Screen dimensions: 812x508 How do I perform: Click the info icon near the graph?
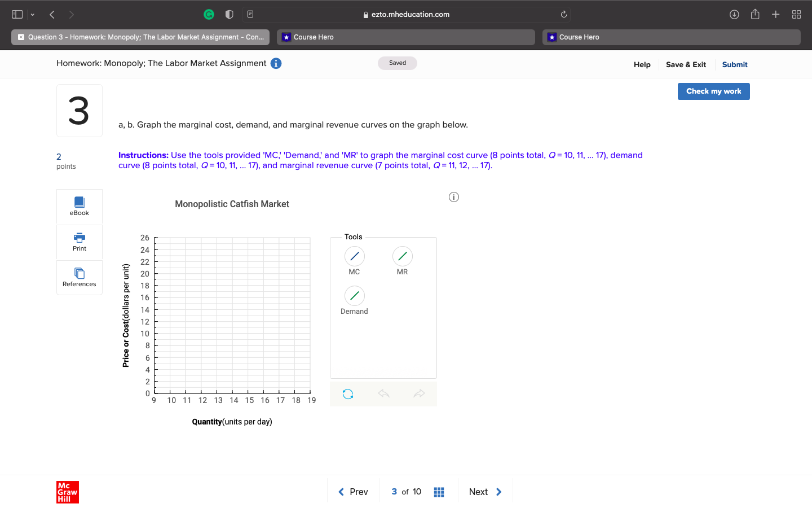(454, 196)
